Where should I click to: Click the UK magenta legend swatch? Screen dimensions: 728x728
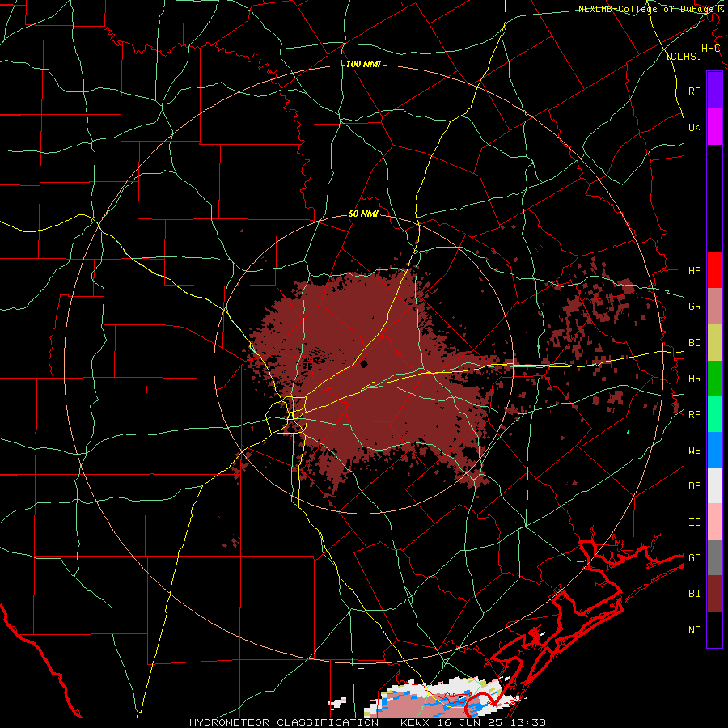tap(714, 127)
